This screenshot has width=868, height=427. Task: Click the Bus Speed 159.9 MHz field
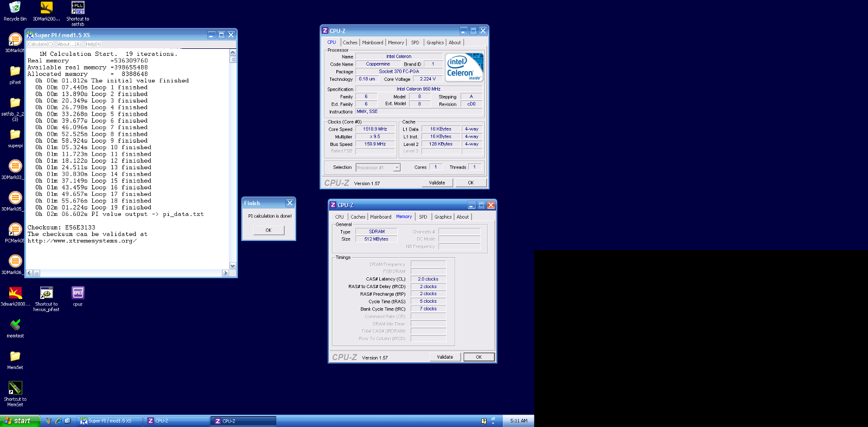(375, 144)
